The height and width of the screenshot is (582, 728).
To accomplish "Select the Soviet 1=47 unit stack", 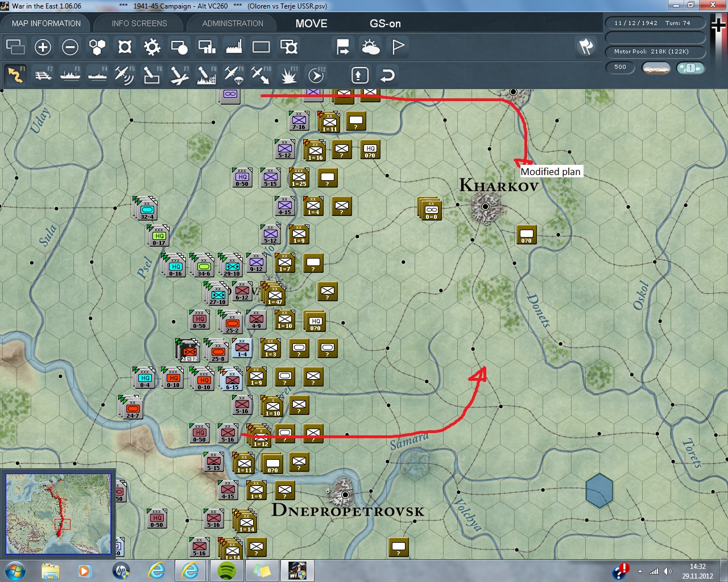I will [x=274, y=293].
